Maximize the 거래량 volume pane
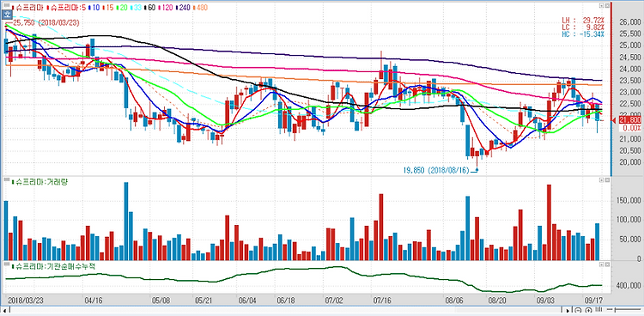 (600, 180)
